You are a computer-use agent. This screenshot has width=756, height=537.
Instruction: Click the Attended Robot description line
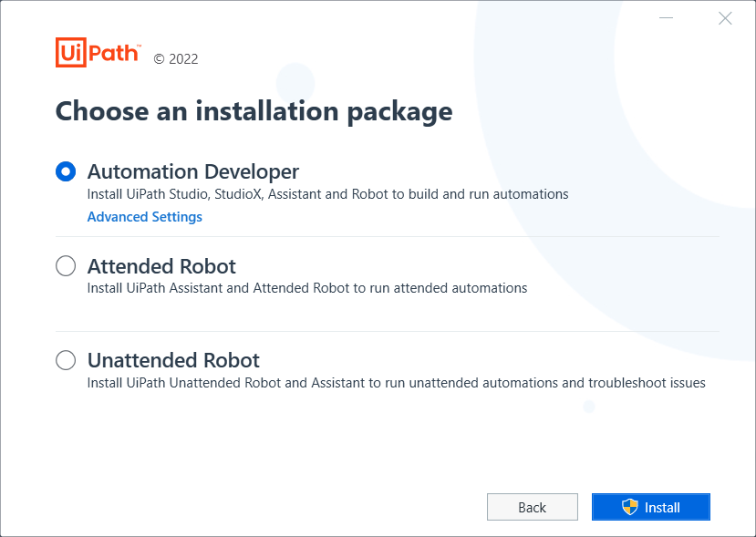click(x=306, y=288)
